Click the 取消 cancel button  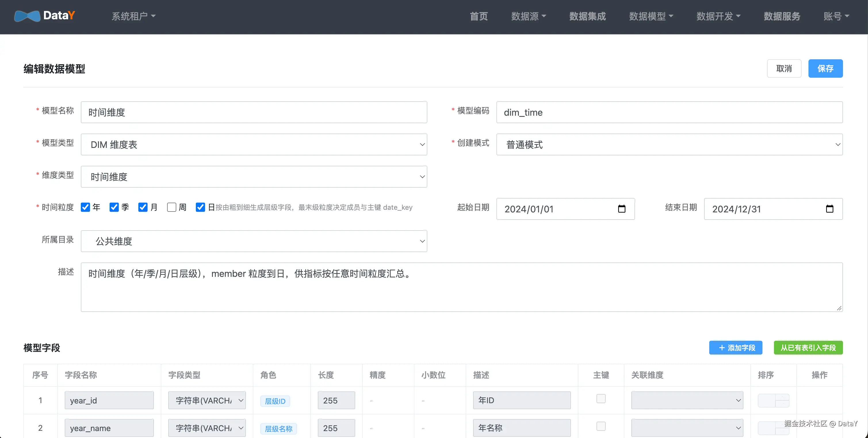click(784, 68)
